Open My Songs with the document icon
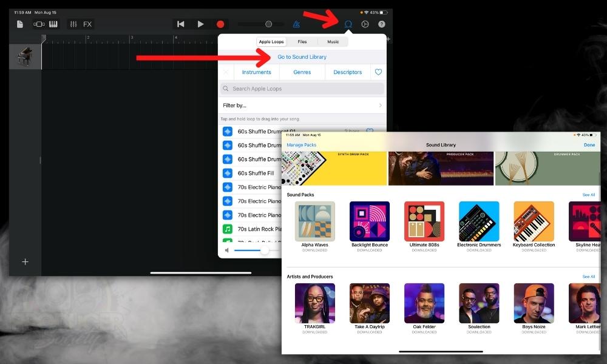This screenshot has width=607, height=364. point(19,24)
